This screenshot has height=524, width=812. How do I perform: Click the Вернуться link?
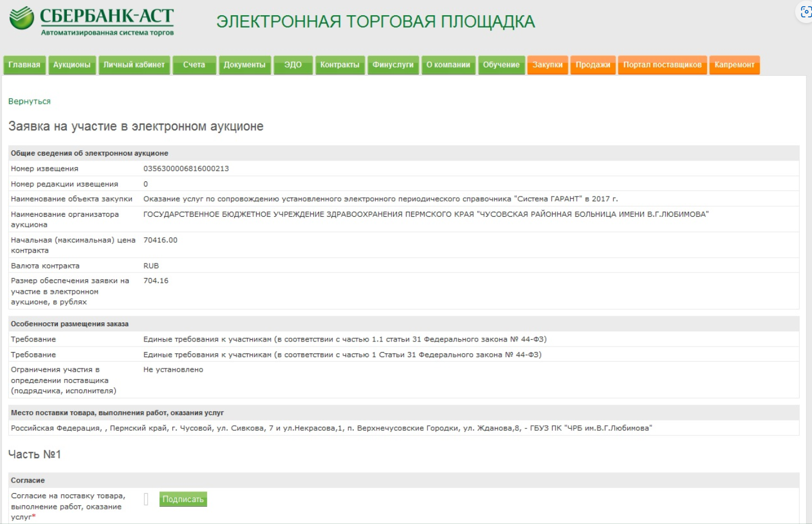tap(29, 101)
